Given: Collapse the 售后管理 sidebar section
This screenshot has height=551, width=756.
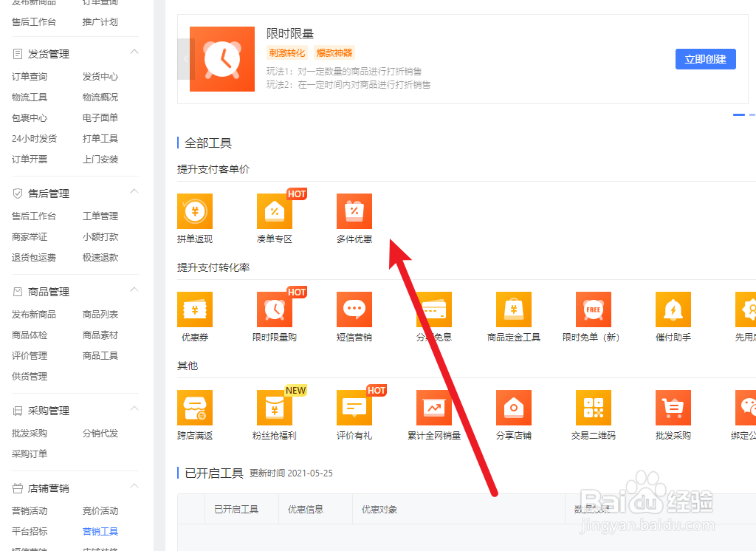Looking at the screenshot, I should [x=134, y=193].
